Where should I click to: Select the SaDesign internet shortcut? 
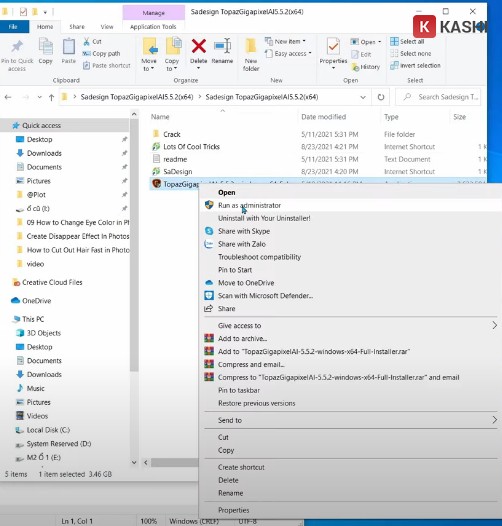click(x=178, y=171)
